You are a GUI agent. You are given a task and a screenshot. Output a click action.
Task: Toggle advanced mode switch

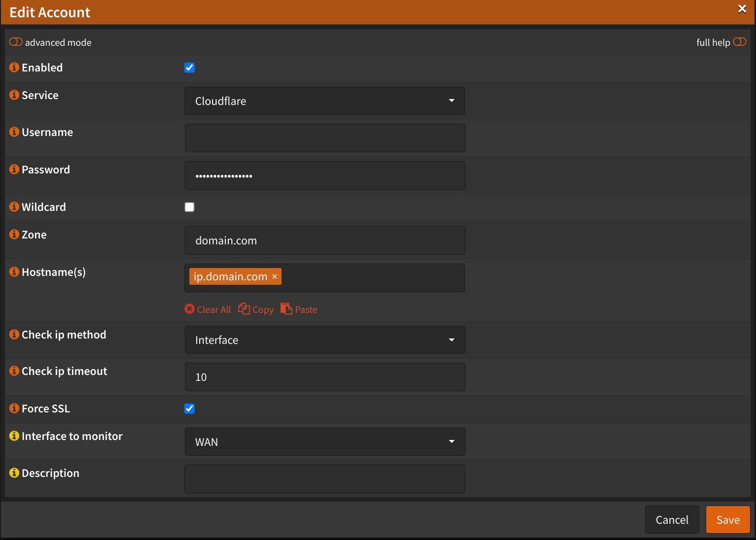click(16, 42)
